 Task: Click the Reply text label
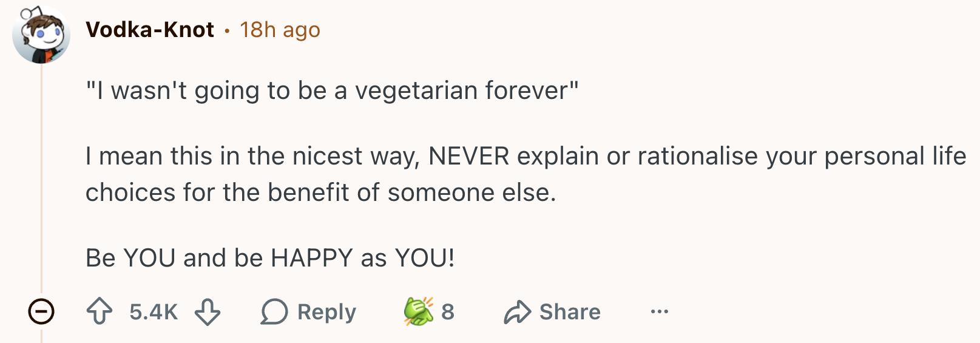[326, 312]
